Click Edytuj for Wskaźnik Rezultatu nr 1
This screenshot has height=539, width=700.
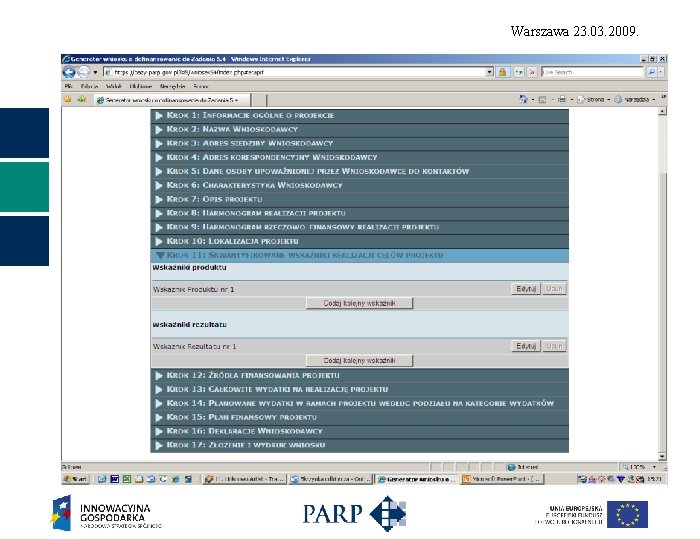tap(525, 346)
